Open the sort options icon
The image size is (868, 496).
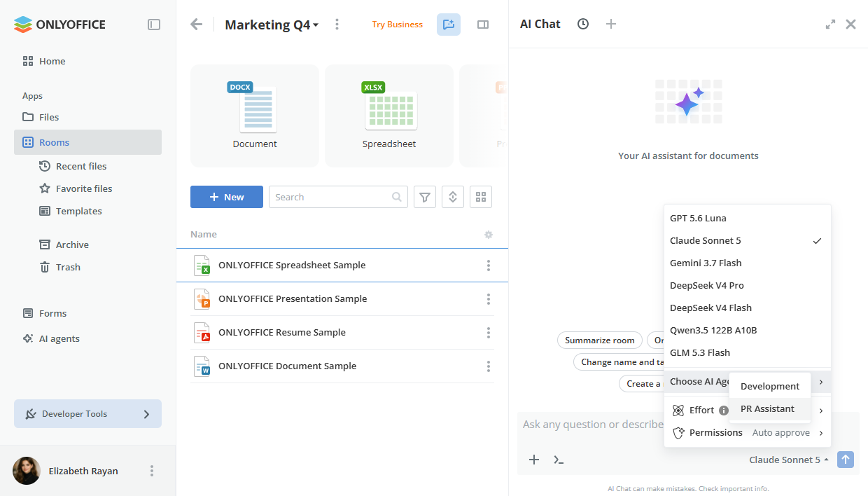(453, 197)
